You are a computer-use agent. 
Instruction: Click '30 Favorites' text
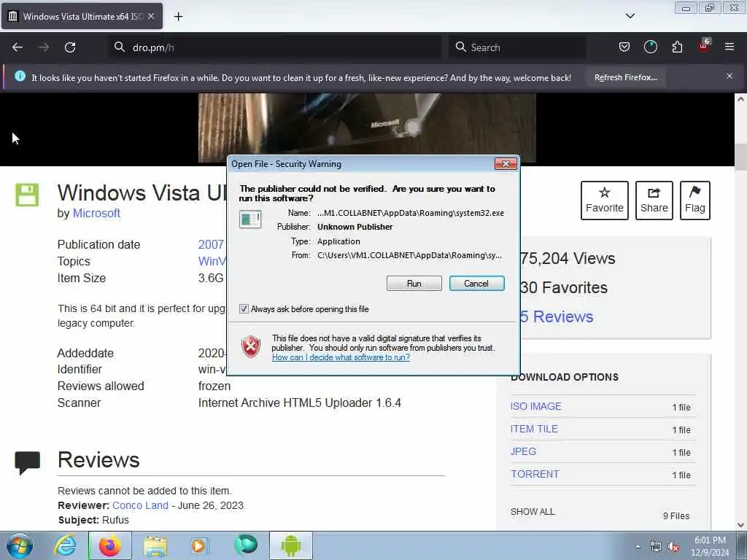(564, 287)
